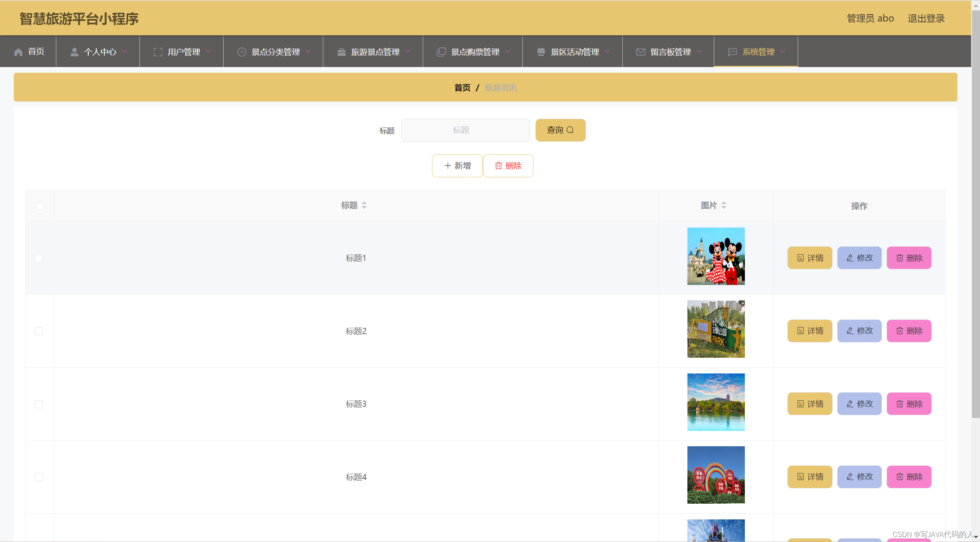Expand the 留言板管理 dropdown arrow
Viewport: 980px width, 542px height.
coord(699,51)
